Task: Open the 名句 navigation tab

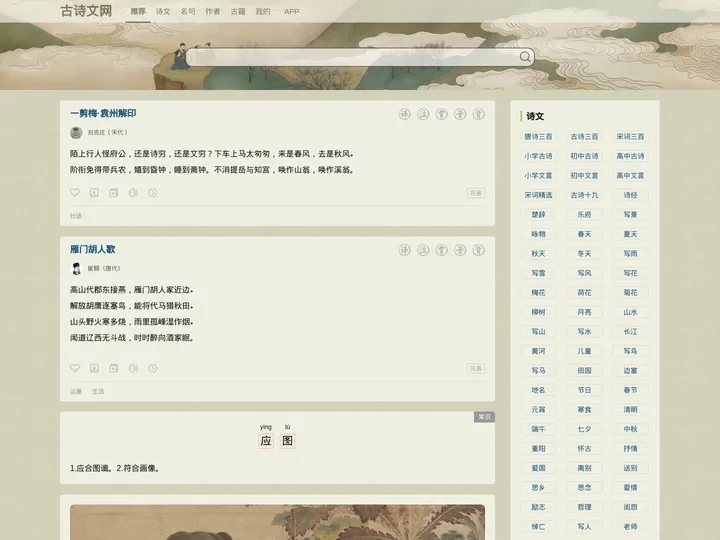Action: click(x=188, y=11)
